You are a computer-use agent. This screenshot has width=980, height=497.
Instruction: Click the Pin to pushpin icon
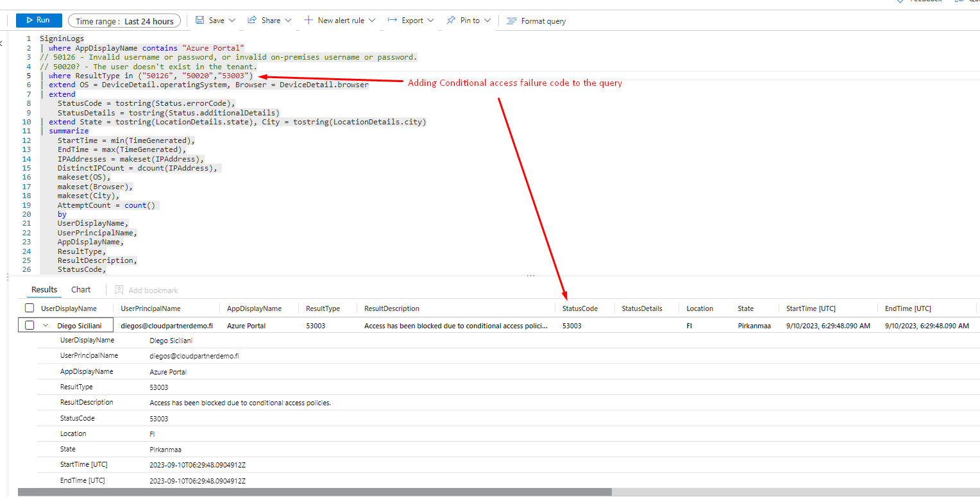coord(452,21)
